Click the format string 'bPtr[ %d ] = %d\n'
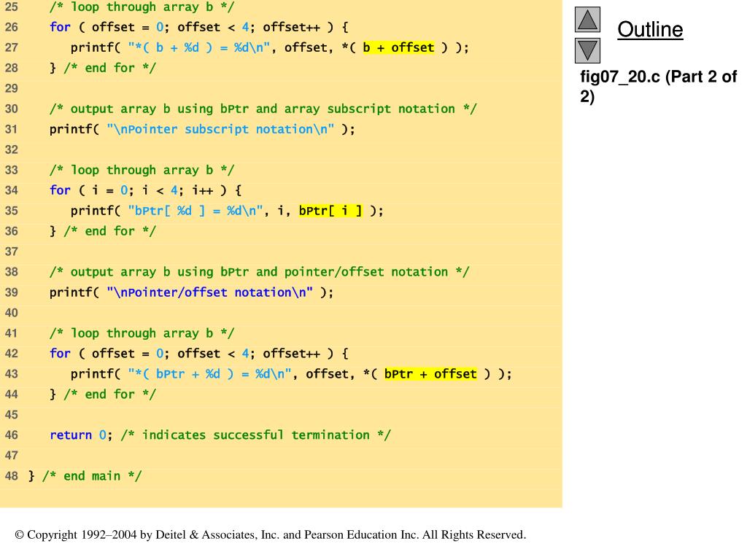 pos(196,211)
